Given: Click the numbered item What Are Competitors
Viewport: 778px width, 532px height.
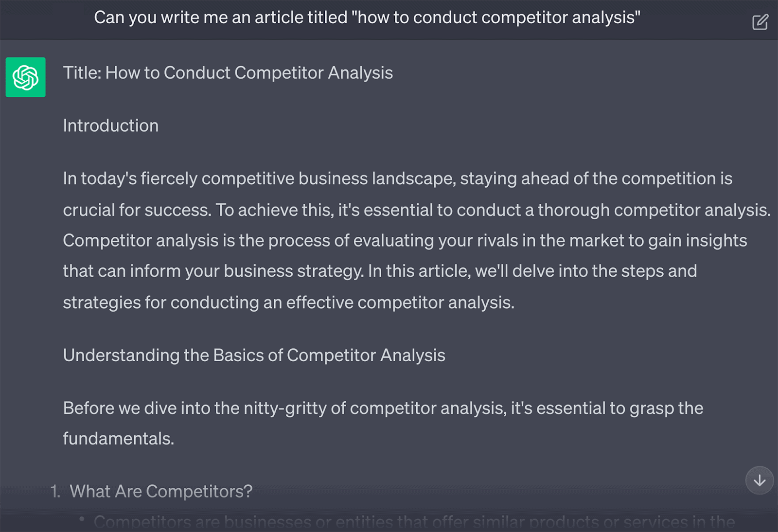Looking at the screenshot, I should [160, 491].
